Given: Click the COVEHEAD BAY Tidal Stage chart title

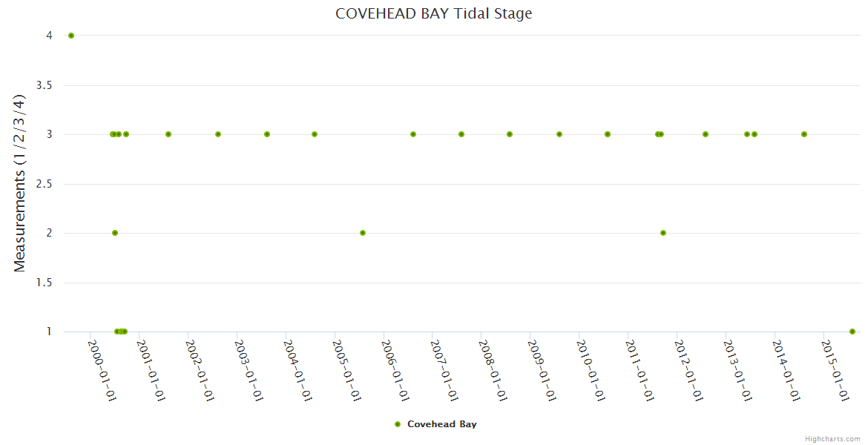Looking at the screenshot, I should click(433, 13).
